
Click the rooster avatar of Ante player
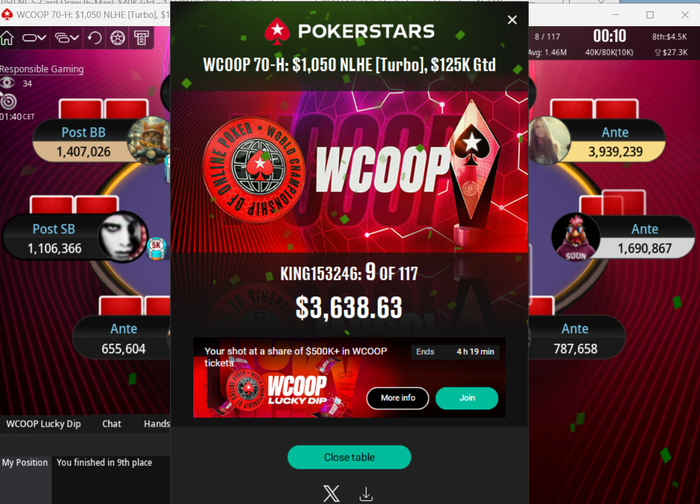pos(575,237)
